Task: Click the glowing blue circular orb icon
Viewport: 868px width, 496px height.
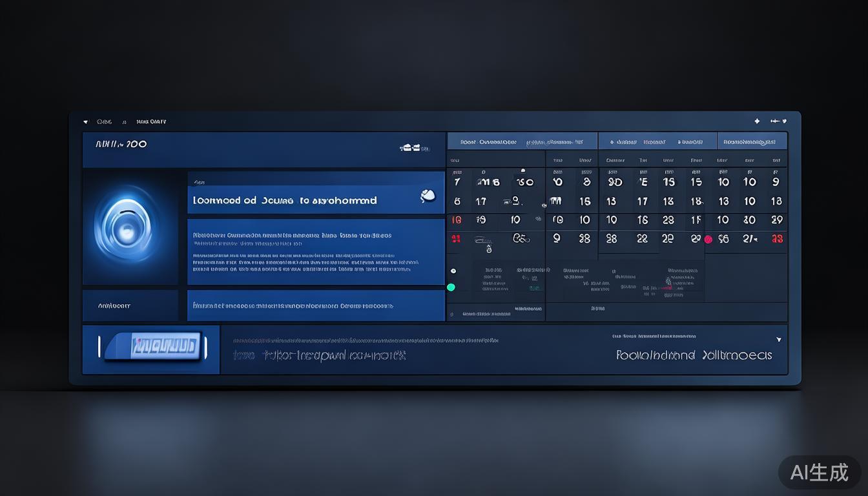Action: [x=130, y=227]
